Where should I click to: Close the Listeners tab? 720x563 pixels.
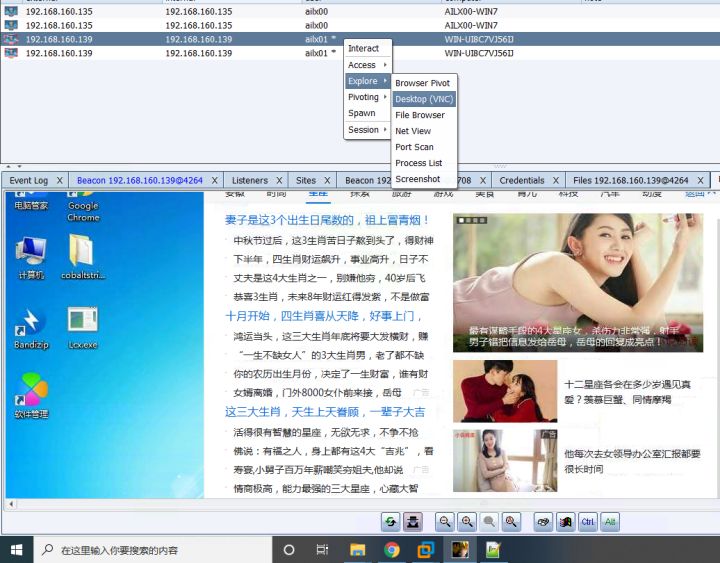pyautogui.click(x=279, y=180)
